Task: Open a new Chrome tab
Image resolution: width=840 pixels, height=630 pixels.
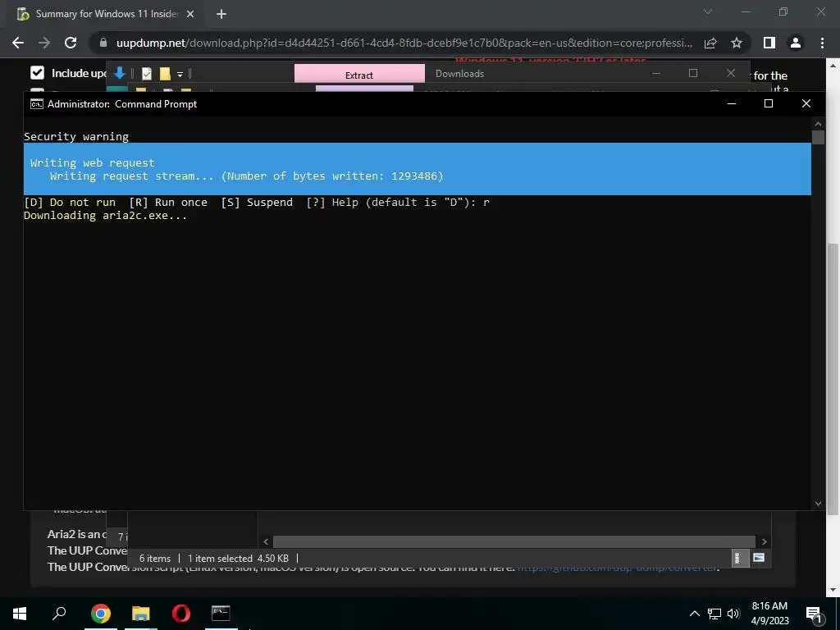Action: coord(221,14)
